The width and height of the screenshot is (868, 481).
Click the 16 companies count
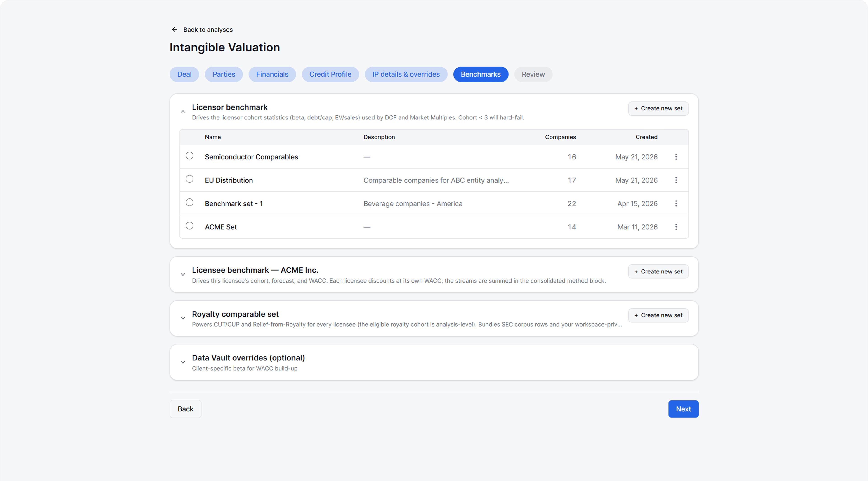click(571, 157)
